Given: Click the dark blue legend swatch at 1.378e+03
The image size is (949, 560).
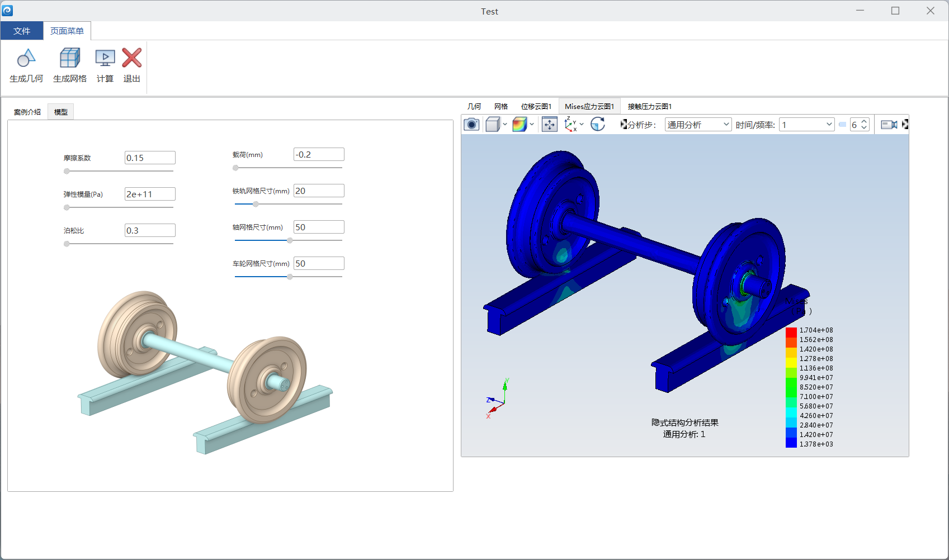Looking at the screenshot, I should [791, 443].
